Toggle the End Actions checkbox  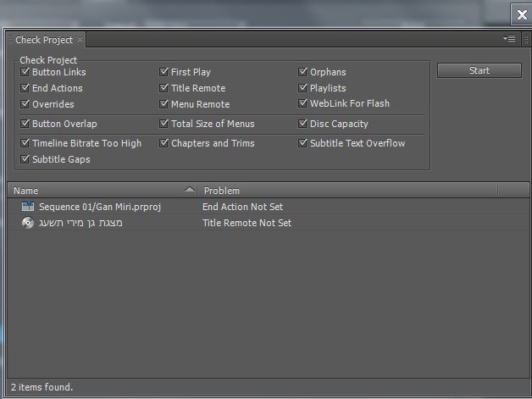click(x=25, y=88)
